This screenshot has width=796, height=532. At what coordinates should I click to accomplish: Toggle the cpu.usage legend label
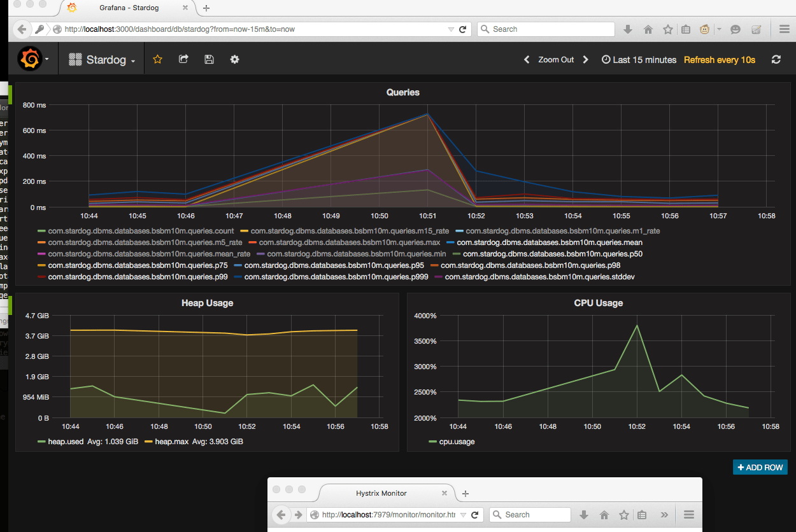[x=457, y=441]
